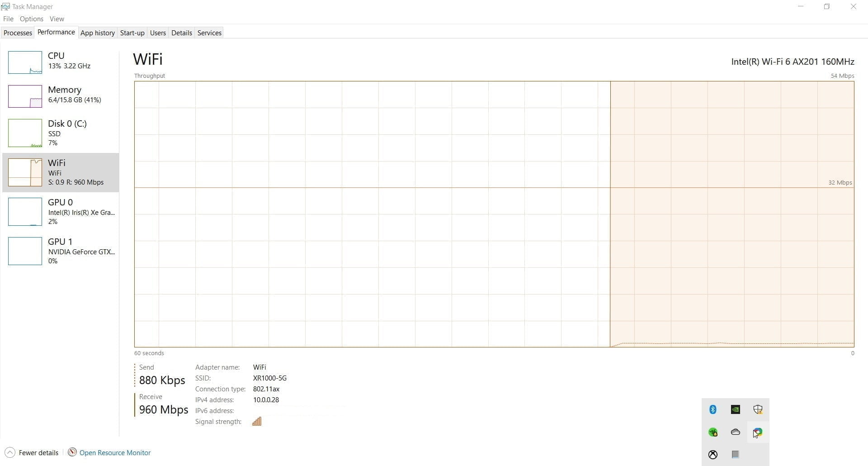Click the green bell notification tray icon
868x466 pixels.
pyautogui.click(x=713, y=432)
